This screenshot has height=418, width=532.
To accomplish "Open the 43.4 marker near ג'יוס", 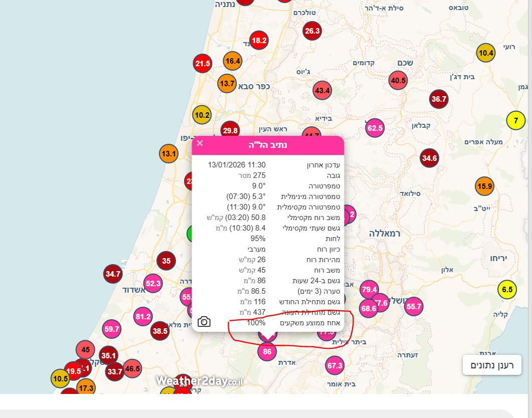I will click(x=322, y=91).
